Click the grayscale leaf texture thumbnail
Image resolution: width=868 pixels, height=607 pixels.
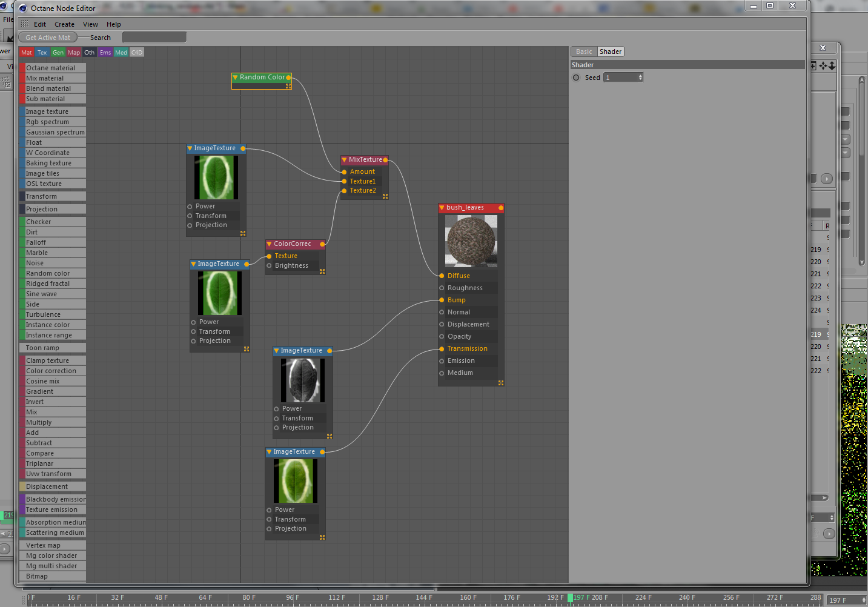point(302,380)
